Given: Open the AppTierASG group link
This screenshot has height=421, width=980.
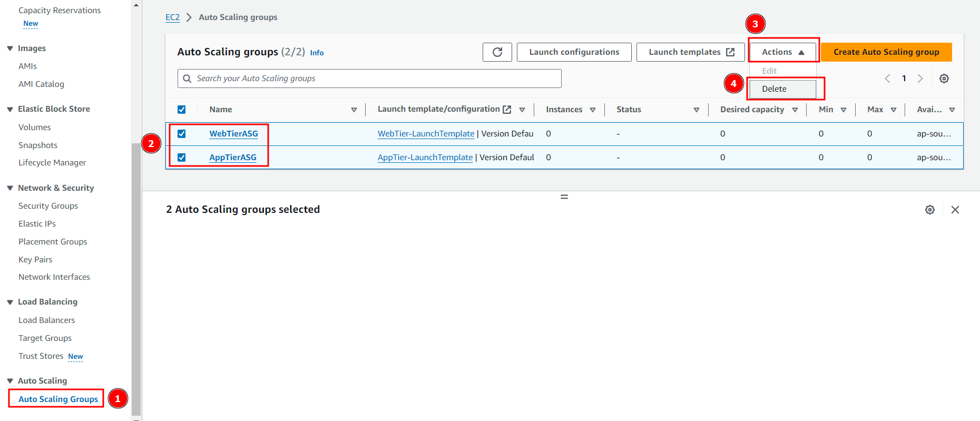Looking at the screenshot, I should point(233,158).
